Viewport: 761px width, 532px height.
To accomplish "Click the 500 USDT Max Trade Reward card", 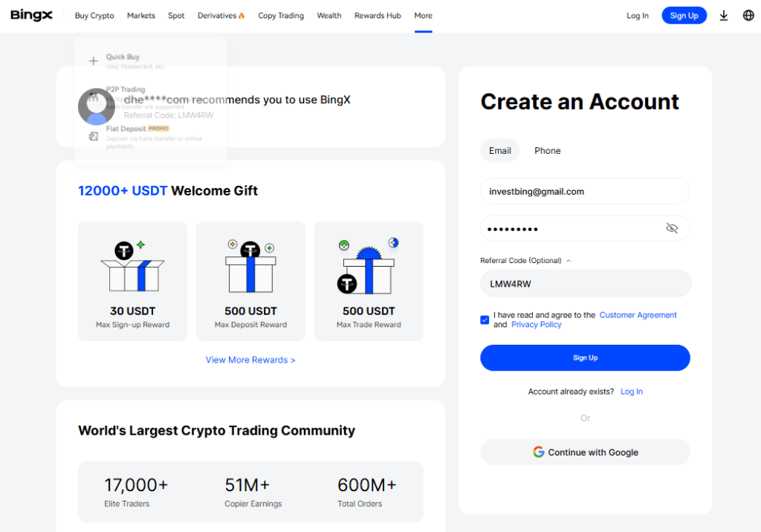I will [369, 281].
